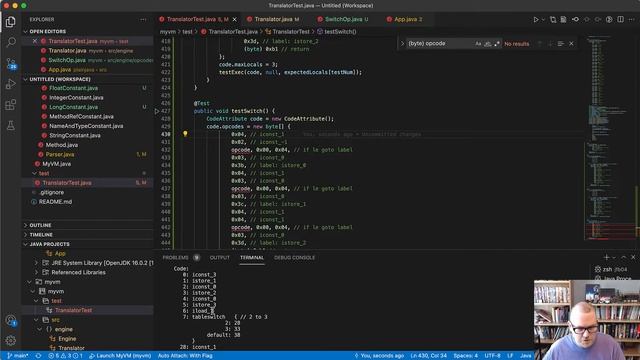The image size is (640, 360).
Task: Create a new terminal with plus
Action: pos(607,257)
